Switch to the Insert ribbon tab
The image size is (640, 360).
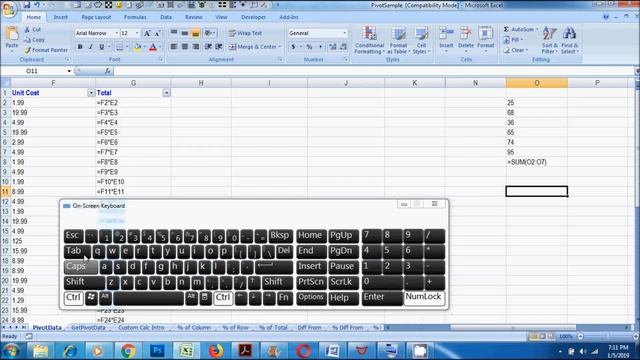(61, 17)
